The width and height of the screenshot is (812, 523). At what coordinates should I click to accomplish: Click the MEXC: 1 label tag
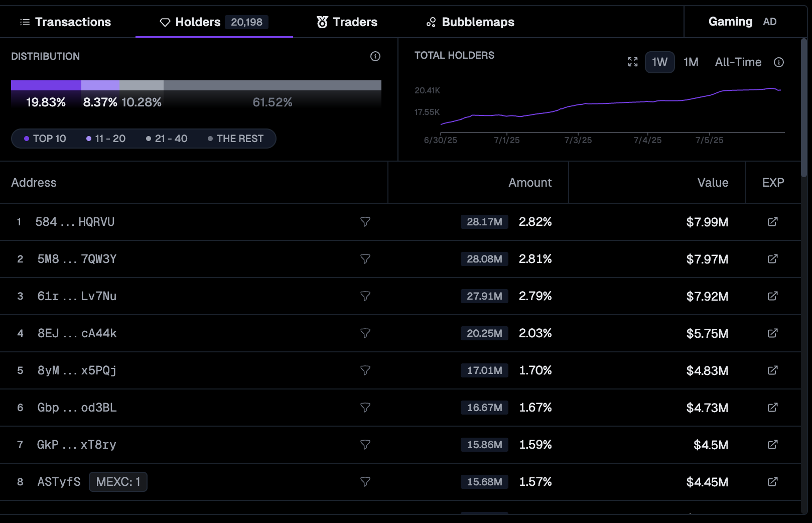click(118, 482)
